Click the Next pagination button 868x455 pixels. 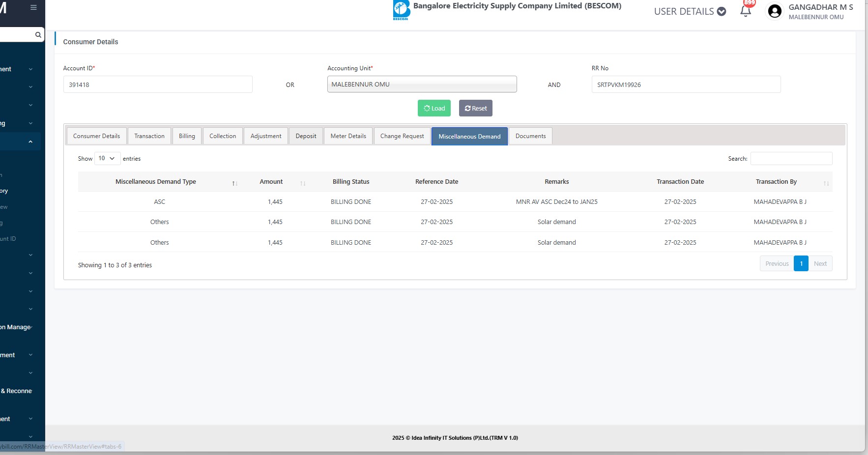(x=820, y=263)
